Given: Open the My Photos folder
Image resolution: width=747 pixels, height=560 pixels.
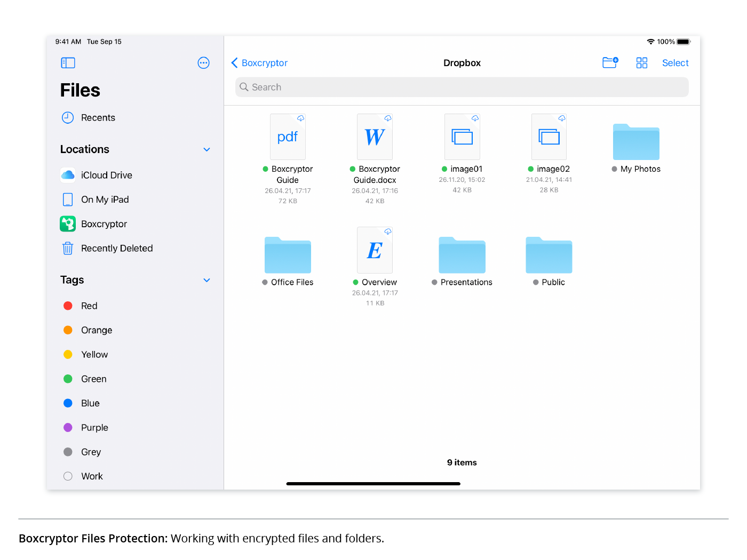Looking at the screenshot, I should click(x=636, y=142).
